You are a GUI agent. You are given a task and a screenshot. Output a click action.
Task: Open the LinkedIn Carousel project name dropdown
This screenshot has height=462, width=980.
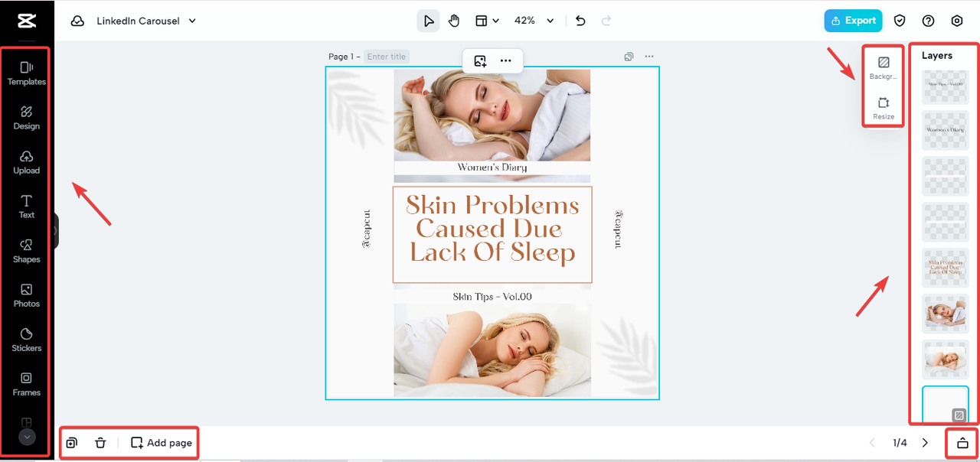click(x=146, y=21)
